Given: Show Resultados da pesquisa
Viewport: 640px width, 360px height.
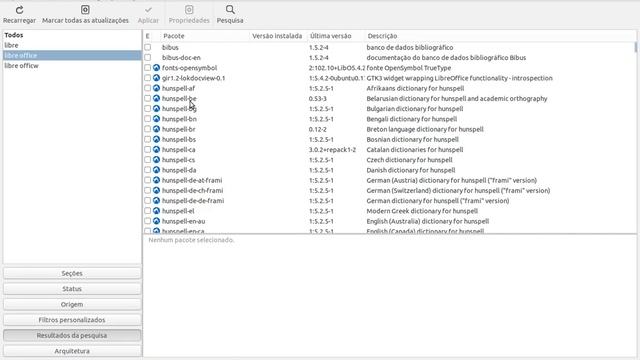Looking at the screenshot, I should click(x=72, y=335).
